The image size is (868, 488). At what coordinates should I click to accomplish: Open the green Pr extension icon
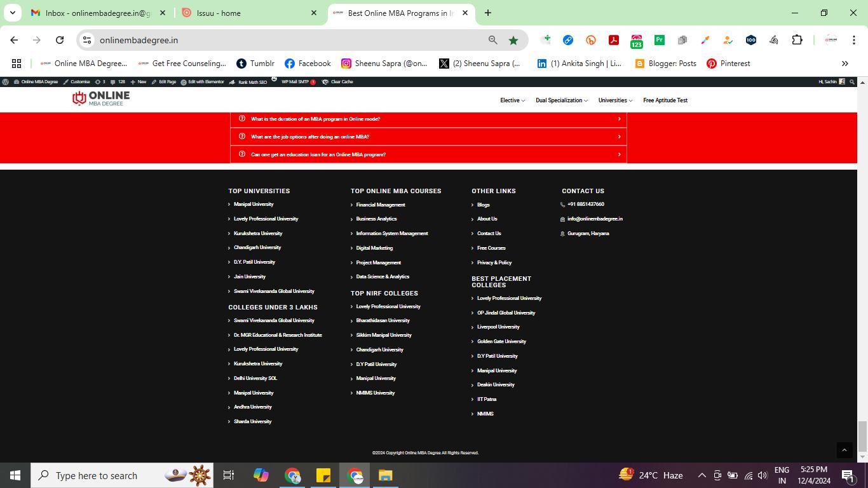(660, 40)
